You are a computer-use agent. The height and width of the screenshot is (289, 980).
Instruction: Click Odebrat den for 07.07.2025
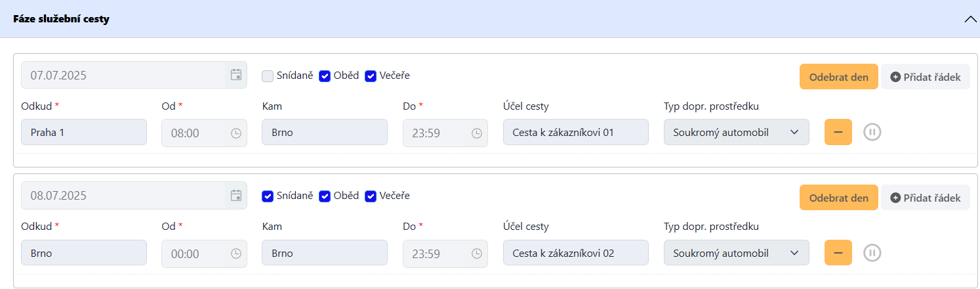pos(838,77)
